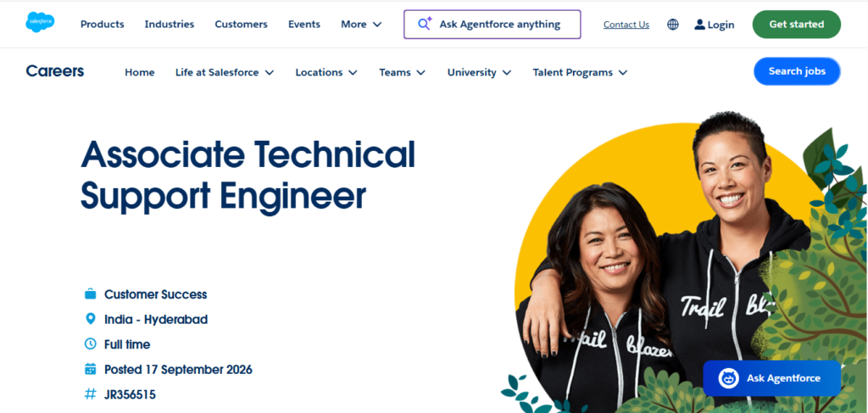This screenshot has height=413, width=868.
Task: Open the Contact Us link
Action: [626, 25]
